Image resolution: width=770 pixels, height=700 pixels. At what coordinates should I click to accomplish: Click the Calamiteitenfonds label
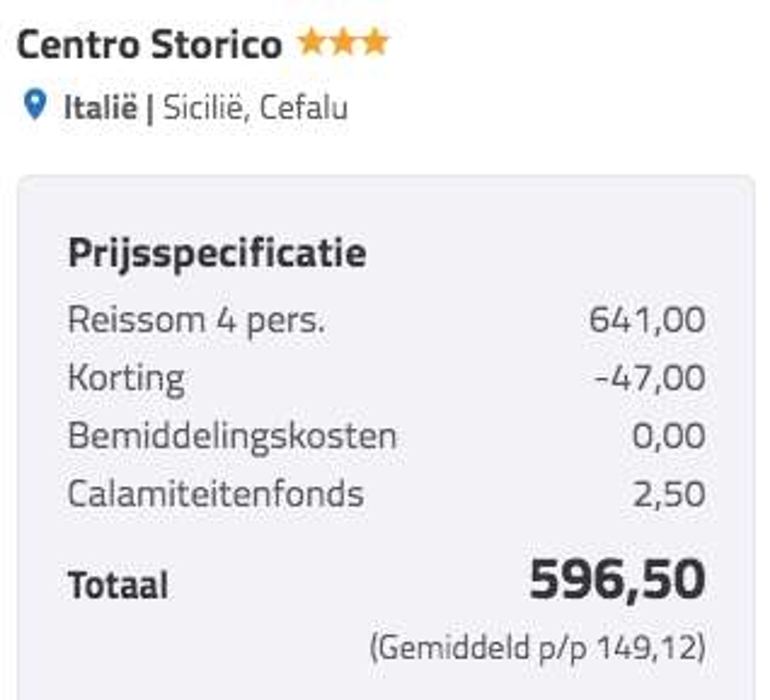[x=215, y=494]
